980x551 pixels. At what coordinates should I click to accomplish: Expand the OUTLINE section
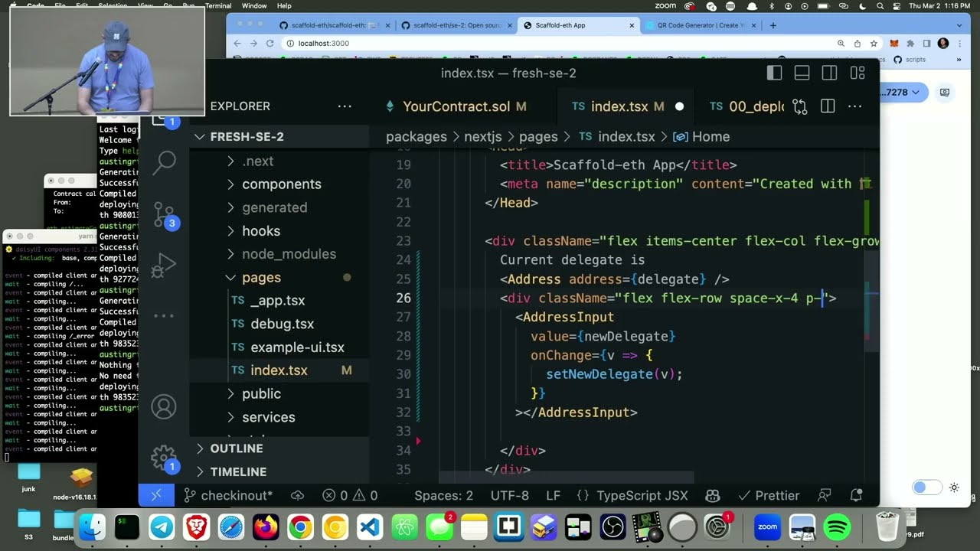tap(279, 448)
